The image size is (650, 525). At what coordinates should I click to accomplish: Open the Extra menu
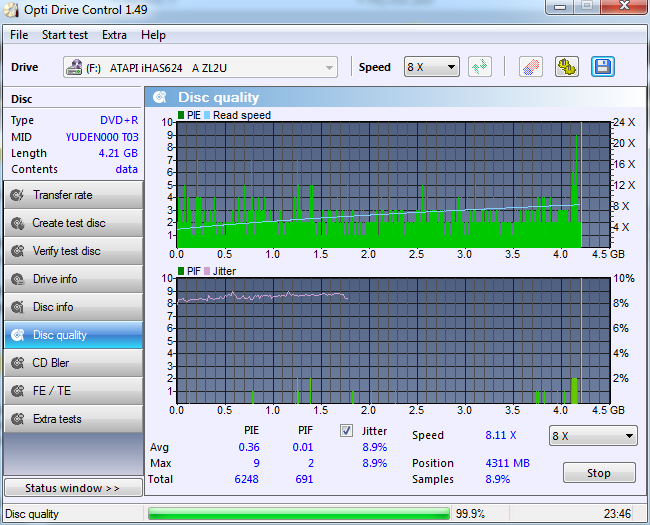[114, 35]
